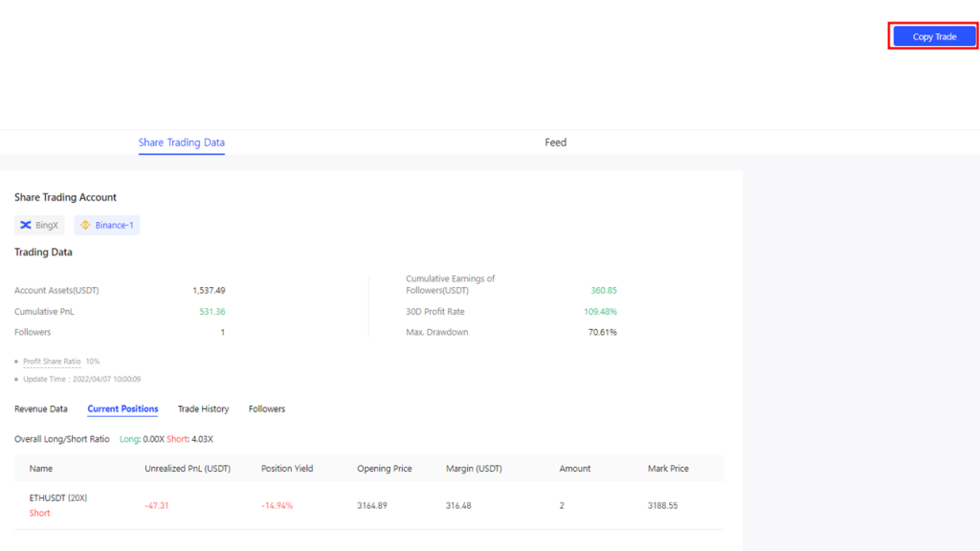This screenshot has height=551, width=980.
Task: Click the Name column header
Action: coord(40,468)
